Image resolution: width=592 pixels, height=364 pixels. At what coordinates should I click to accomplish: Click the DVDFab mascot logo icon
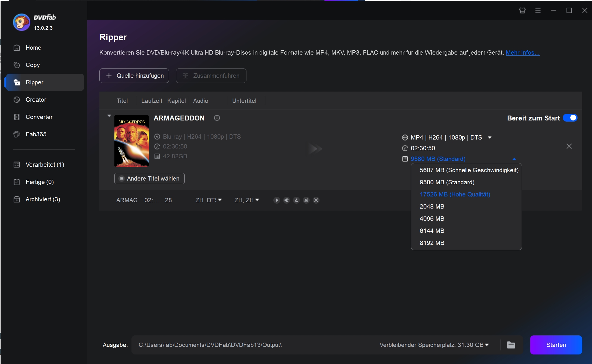click(21, 22)
